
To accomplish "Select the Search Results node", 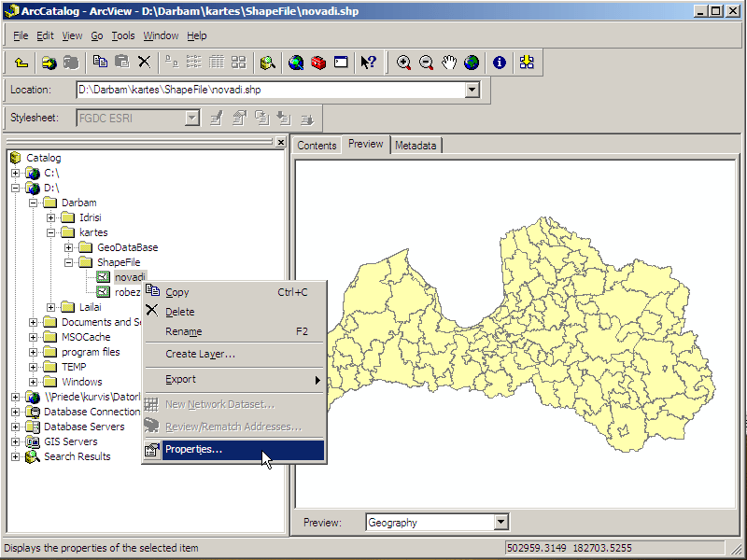I will (78, 456).
